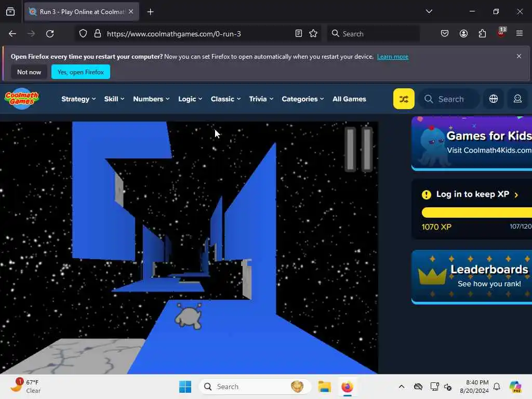Bookmark this page with the star
The height and width of the screenshot is (399, 532).
313,34
